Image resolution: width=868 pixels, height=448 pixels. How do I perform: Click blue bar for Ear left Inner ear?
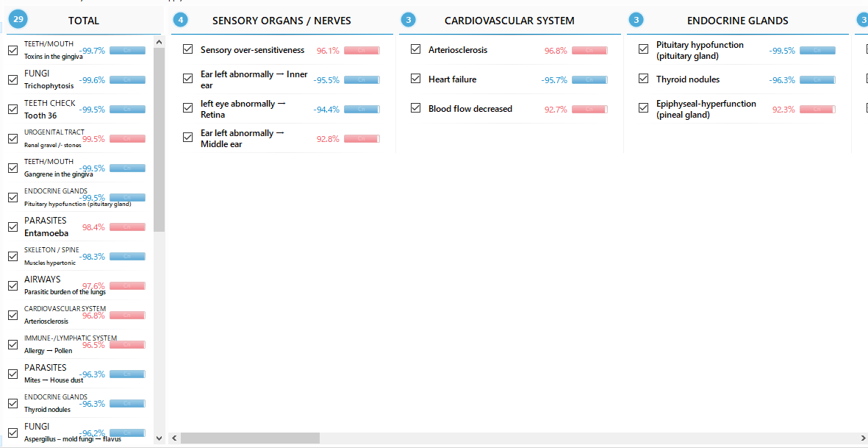click(362, 79)
